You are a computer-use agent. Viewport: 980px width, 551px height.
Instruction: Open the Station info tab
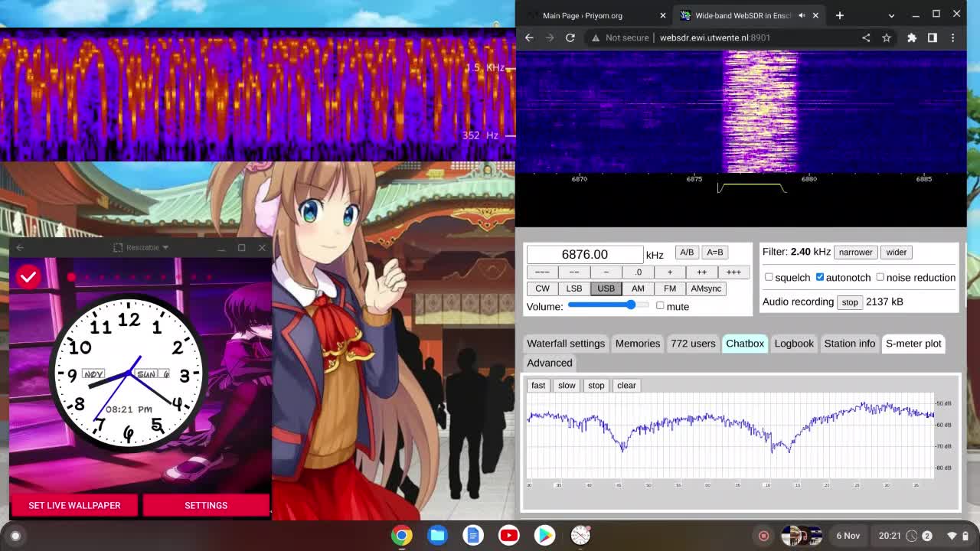(x=850, y=343)
